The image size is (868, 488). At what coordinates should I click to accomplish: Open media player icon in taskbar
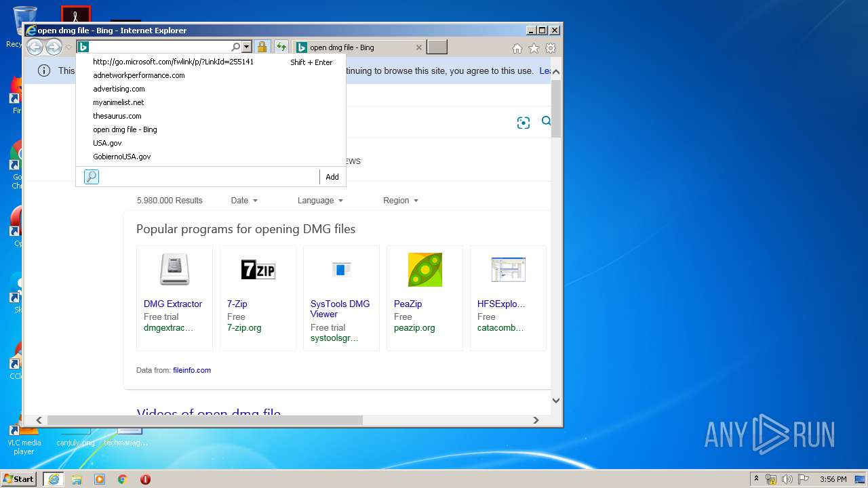[x=100, y=479]
